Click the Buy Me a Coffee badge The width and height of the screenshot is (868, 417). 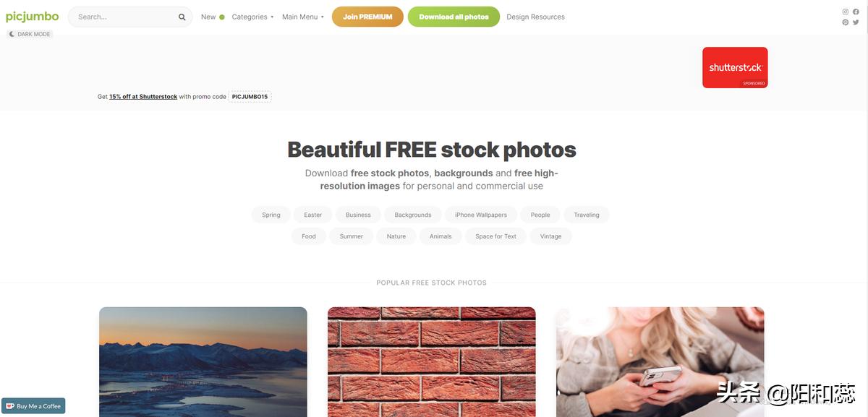(x=33, y=406)
